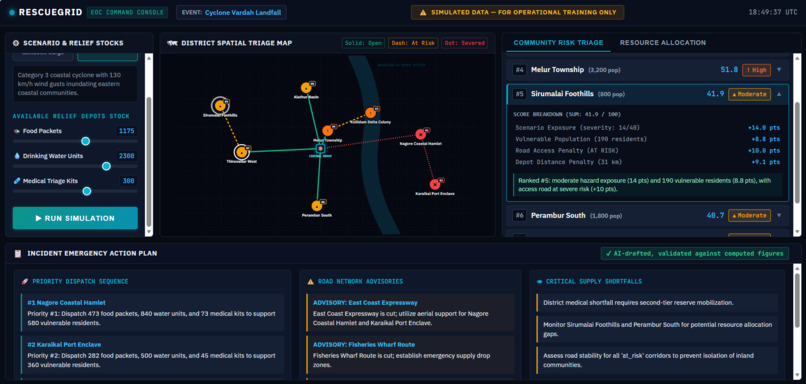Click the Food Packets value field 1175
Viewport: 806px width, 384px height.
point(126,131)
